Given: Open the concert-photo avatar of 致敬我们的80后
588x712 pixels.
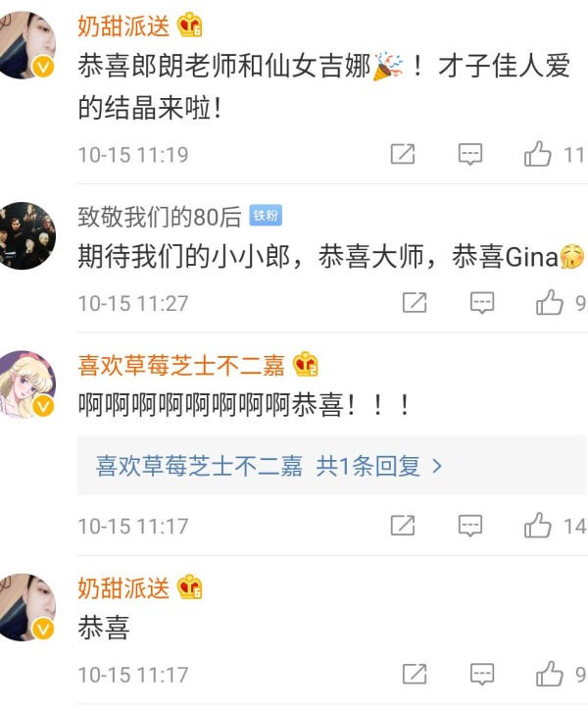Looking at the screenshot, I should 25,235.
